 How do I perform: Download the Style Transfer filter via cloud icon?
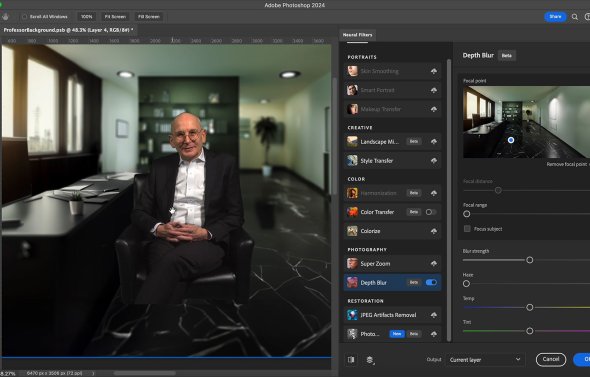pos(433,161)
